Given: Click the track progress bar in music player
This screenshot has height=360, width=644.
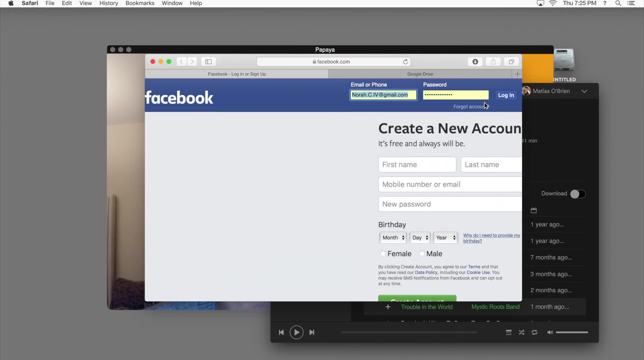Looking at the screenshot, I should tap(409, 332).
